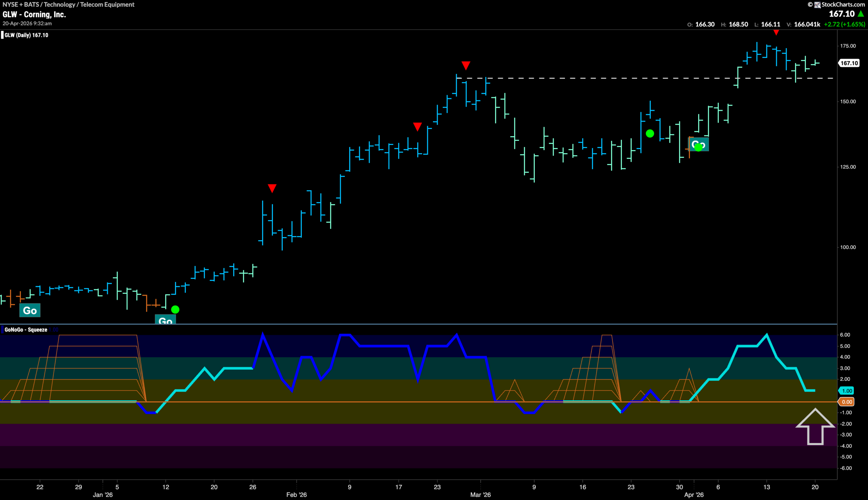The width and height of the screenshot is (868, 500).
Task: Click the 4.00 oscillator axis label
Action: click(x=845, y=357)
